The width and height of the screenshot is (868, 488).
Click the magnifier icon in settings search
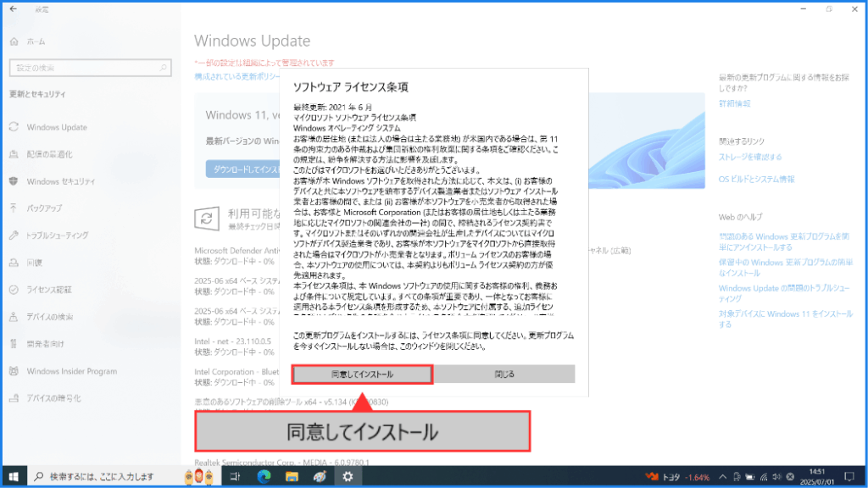[x=163, y=68]
